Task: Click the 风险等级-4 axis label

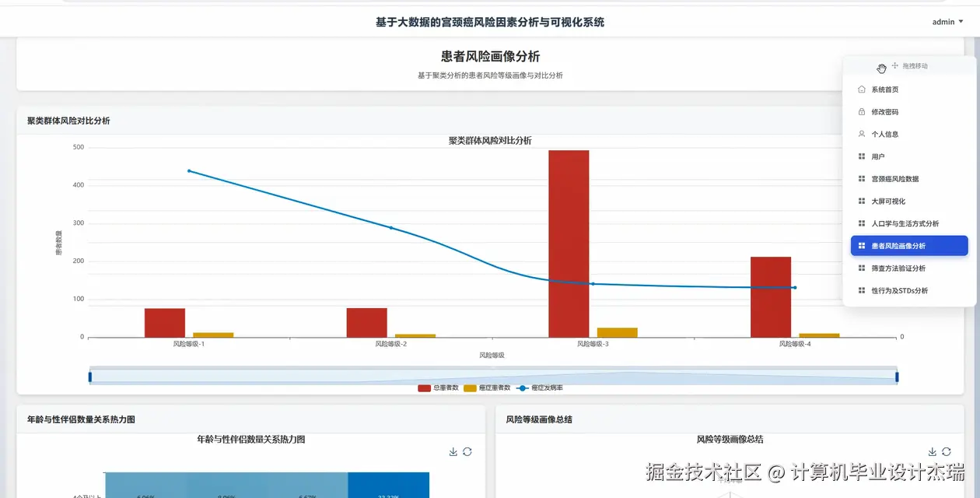Action: tap(795, 344)
